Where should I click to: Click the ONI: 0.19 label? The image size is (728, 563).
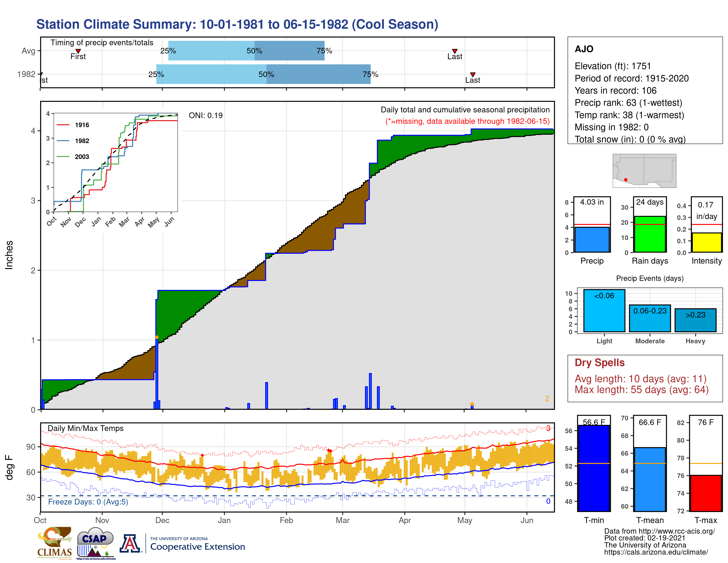[206, 115]
